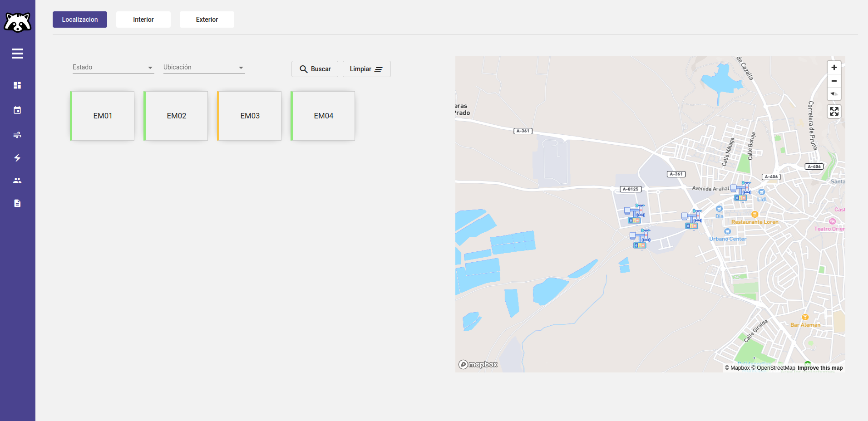Screen dimensions: 868x421
Task: Click the Mapbox logo
Action: [x=478, y=364]
